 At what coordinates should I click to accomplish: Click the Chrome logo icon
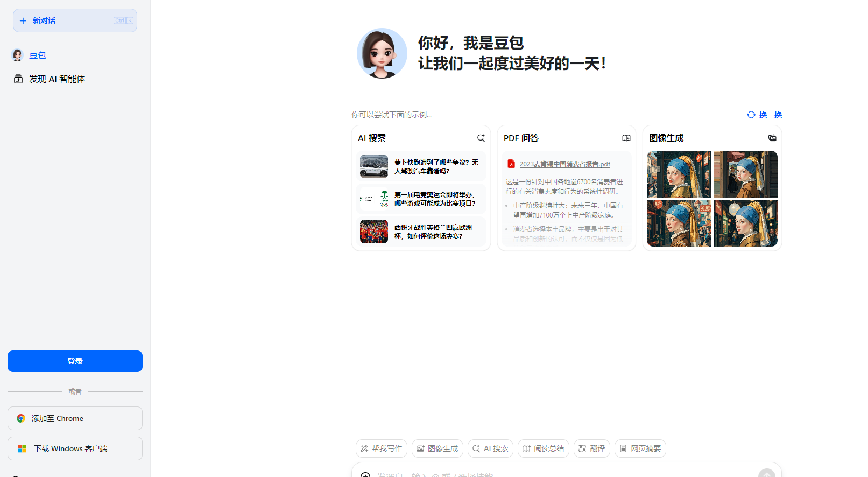21,418
